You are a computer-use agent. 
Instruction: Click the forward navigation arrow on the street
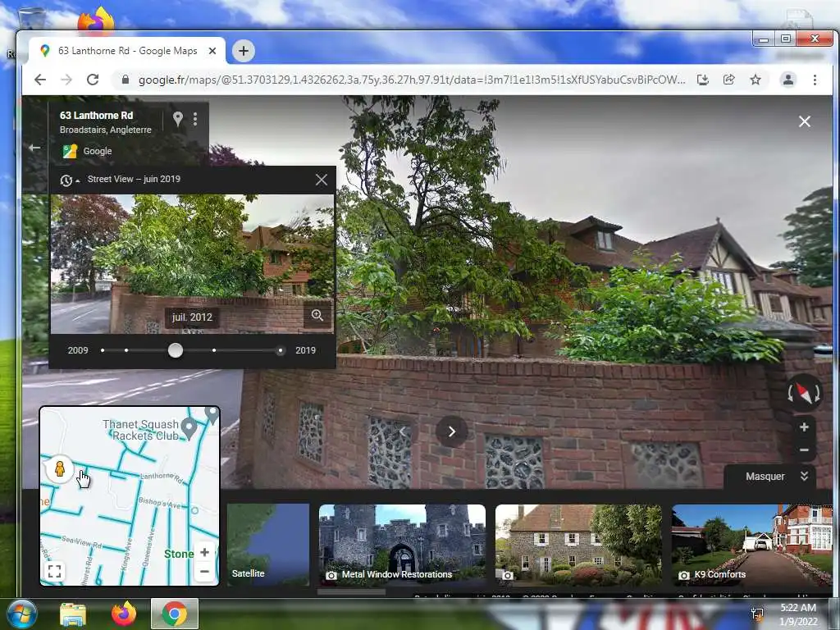pyautogui.click(x=452, y=431)
